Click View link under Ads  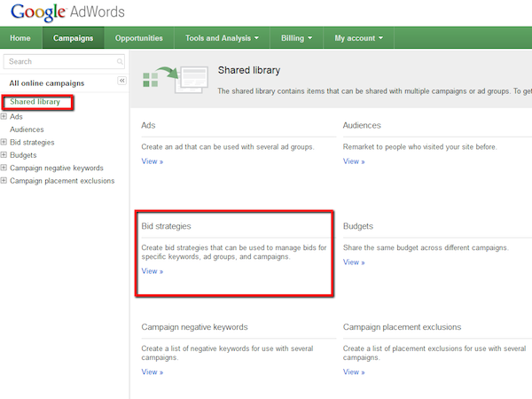point(153,161)
